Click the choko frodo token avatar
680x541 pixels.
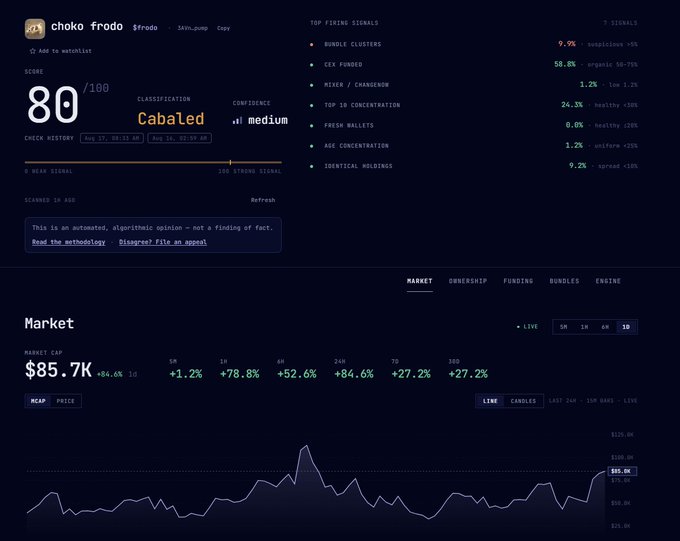pyautogui.click(x=35, y=29)
